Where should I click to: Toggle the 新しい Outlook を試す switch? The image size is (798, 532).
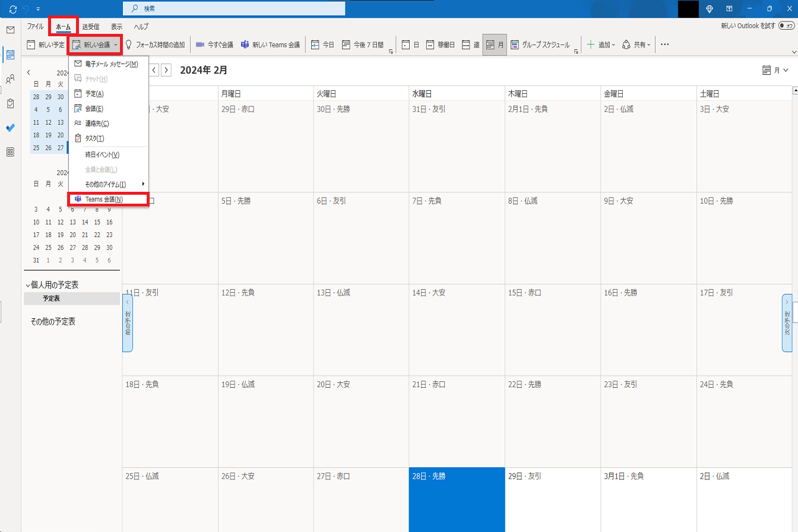[786, 26]
